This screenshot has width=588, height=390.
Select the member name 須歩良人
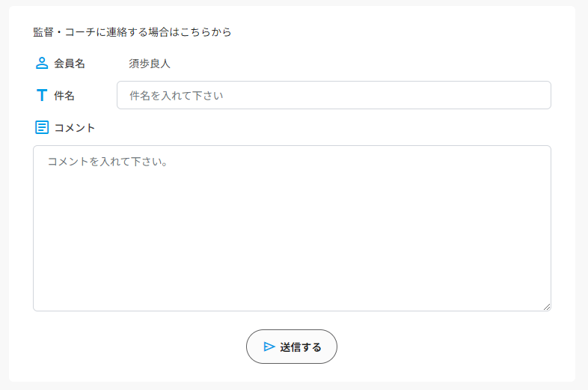(150, 64)
